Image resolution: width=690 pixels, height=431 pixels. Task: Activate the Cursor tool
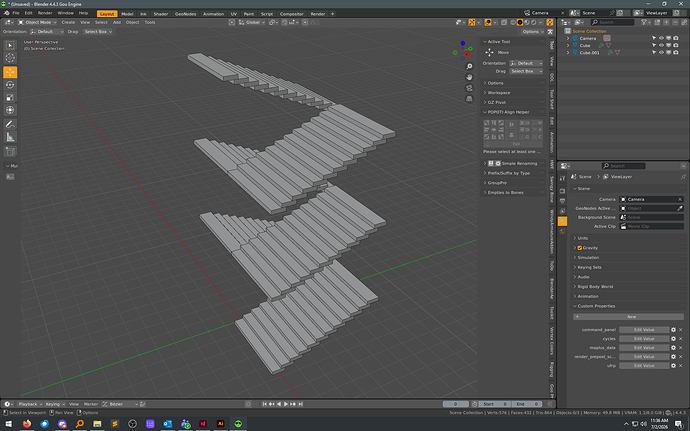[x=10, y=58]
